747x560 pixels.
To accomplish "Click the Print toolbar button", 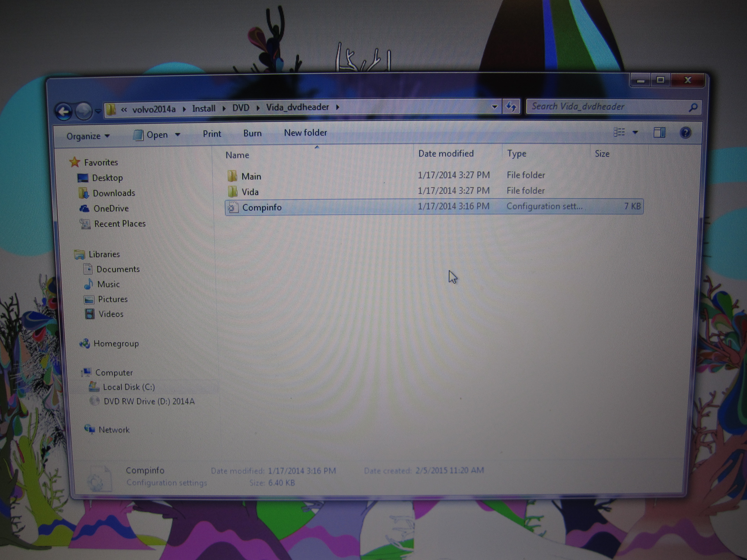I will 212,134.
